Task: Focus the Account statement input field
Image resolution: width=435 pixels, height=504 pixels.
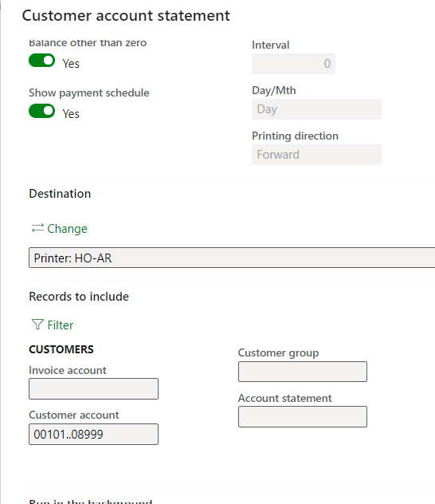Action: coord(303,416)
